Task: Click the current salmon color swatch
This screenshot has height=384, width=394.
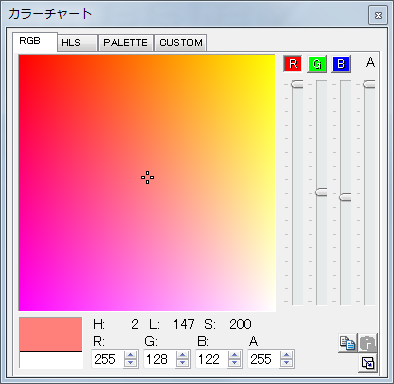Action: [51, 334]
